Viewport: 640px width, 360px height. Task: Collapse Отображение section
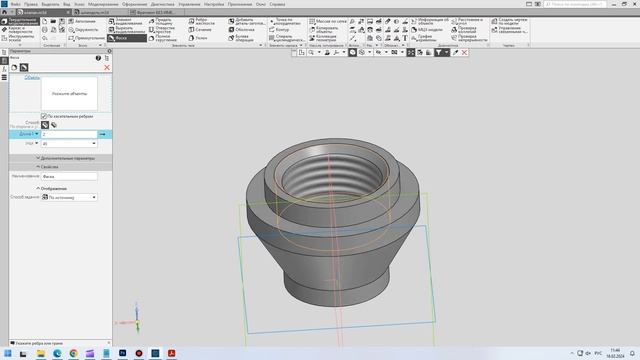tap(51, 189)
